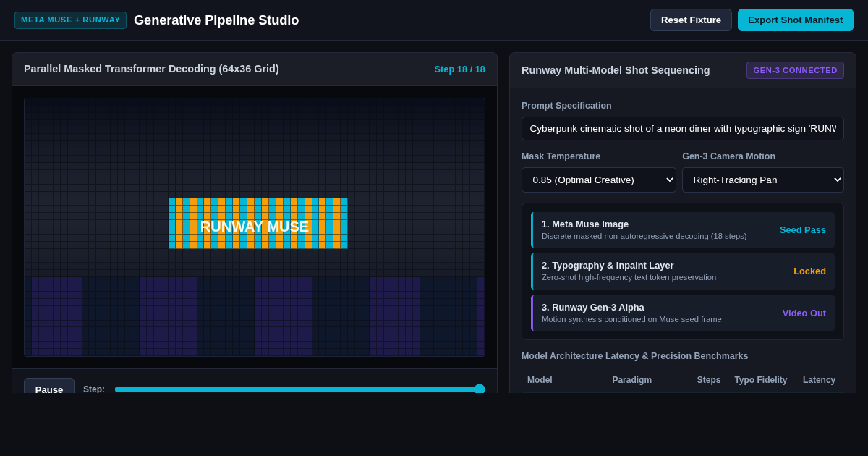Screen dimensions: 868x456
Task: Click the Video Out status label
Action: 804,313
